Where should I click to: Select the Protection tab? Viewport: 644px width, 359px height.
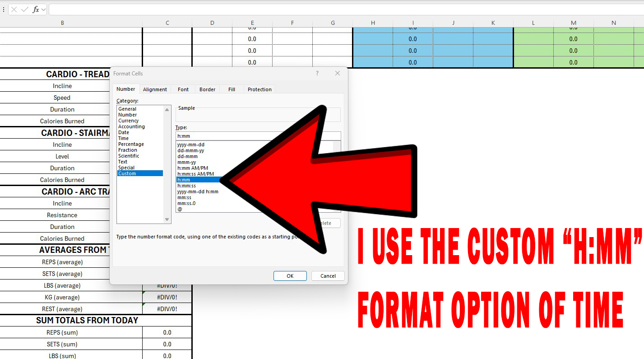(259, 89)
